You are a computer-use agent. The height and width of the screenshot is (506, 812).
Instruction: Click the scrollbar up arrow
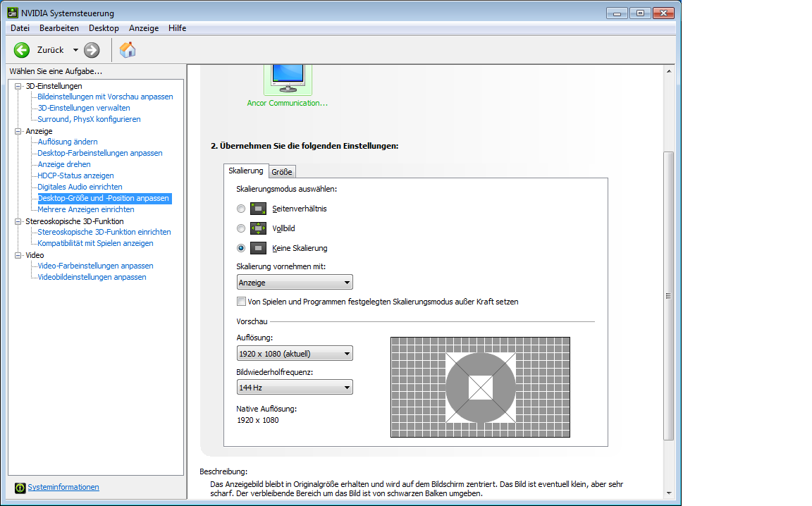pyautogui.click(x=668, y=71)
